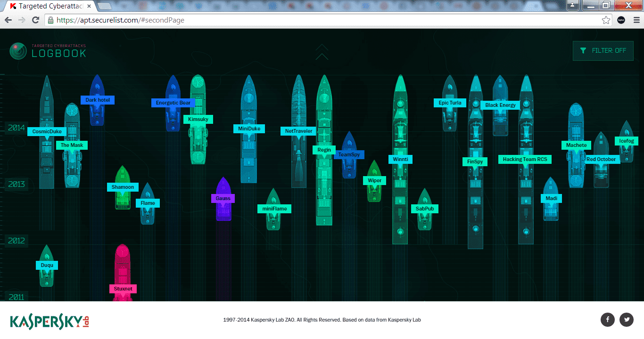Open the Epic Turla label

(x=450, y=103)
